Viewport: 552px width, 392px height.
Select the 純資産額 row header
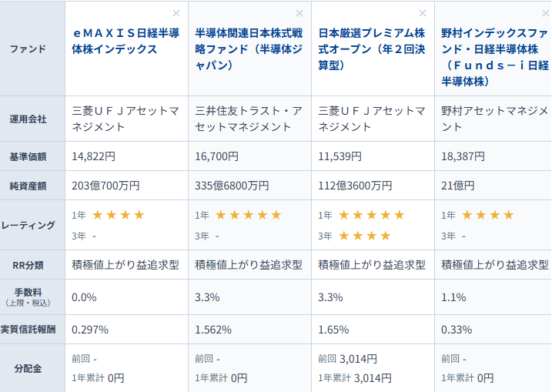click(x=28, y=186)
